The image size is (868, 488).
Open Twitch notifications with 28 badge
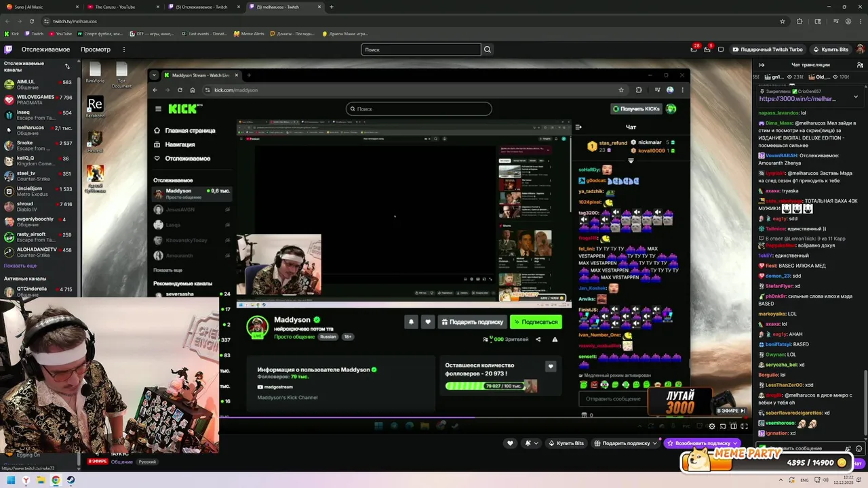click(x=694, y=49)
